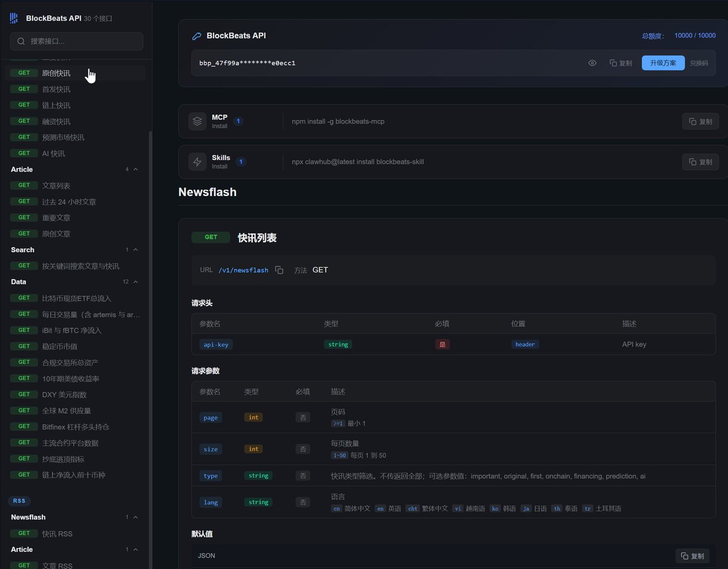
Task: Open the 预测市场快讯 endpoint
Action: point(75,137)
